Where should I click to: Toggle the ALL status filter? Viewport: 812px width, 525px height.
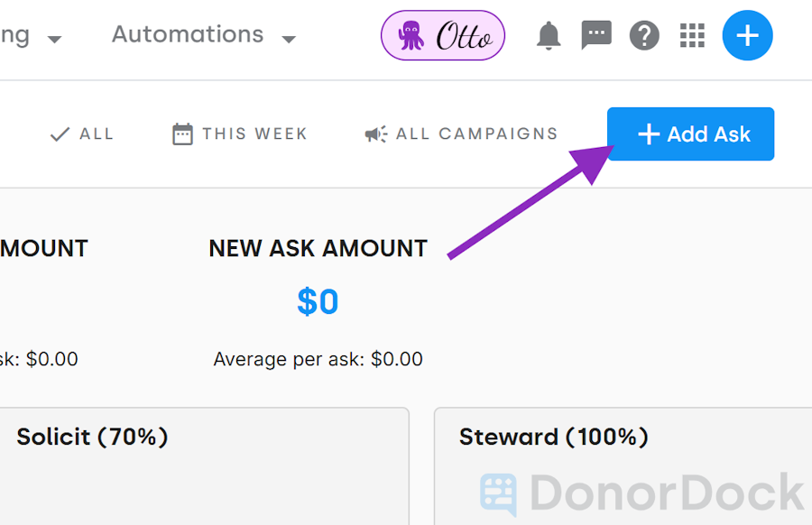(x=81, y=134)
